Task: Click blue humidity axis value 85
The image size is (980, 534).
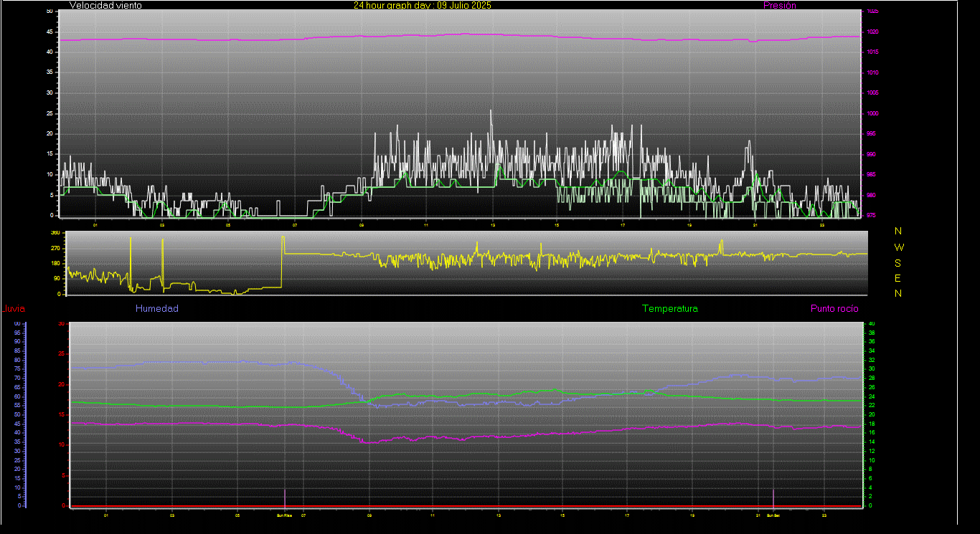Action: (17, 351)
